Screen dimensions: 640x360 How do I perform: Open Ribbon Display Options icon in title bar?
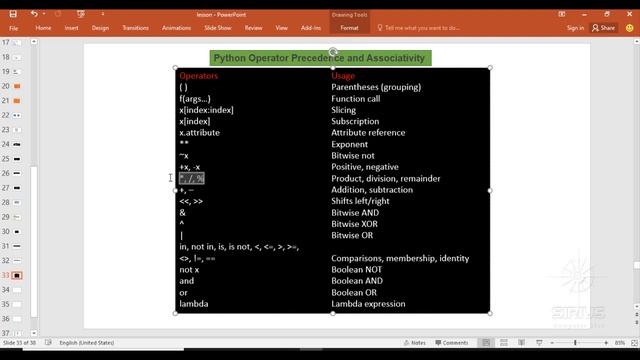pyautogui.click(x=562, y=14)
